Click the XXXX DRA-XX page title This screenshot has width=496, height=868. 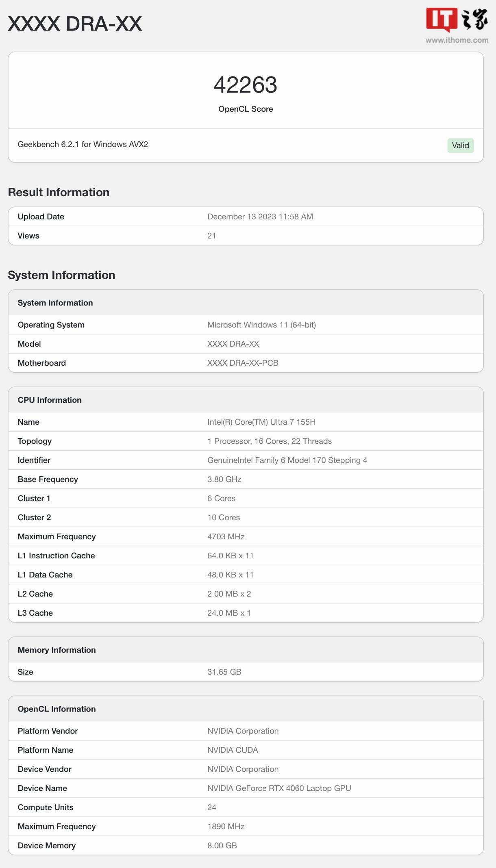[75, 24]
